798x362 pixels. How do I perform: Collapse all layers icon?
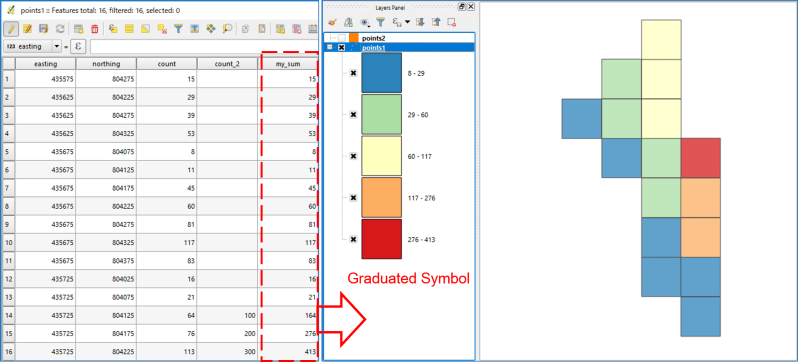(x=436, y=22)
